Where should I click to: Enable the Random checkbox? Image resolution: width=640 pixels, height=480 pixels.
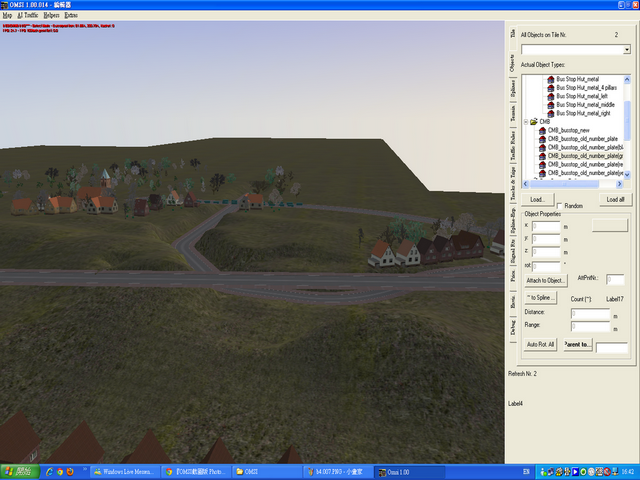coord(559,206)
